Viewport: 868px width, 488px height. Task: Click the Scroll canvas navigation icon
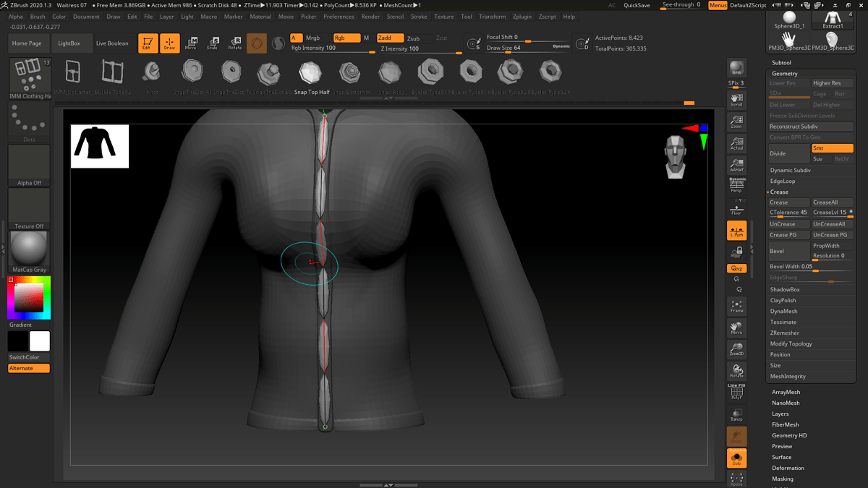coord(736,100)
